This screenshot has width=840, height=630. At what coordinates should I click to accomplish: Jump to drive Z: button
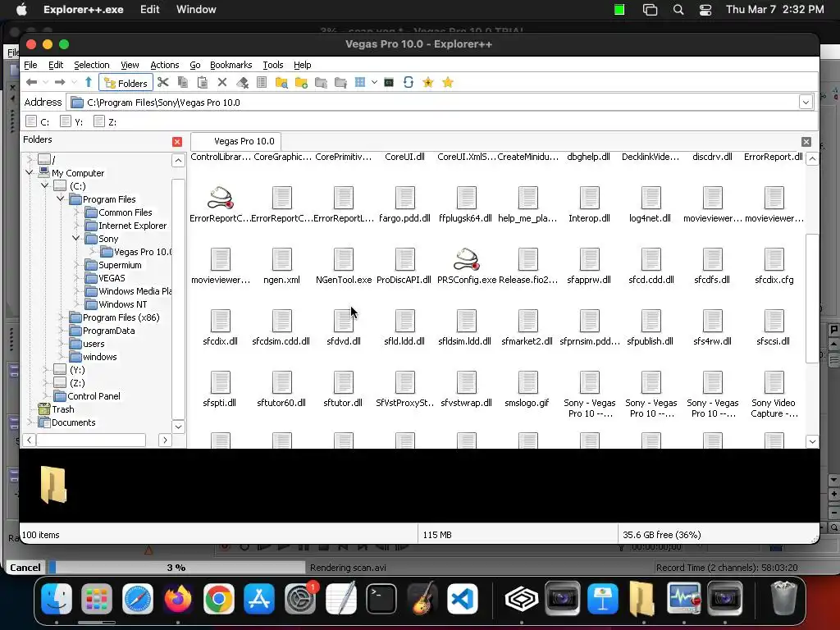point(105,121)
